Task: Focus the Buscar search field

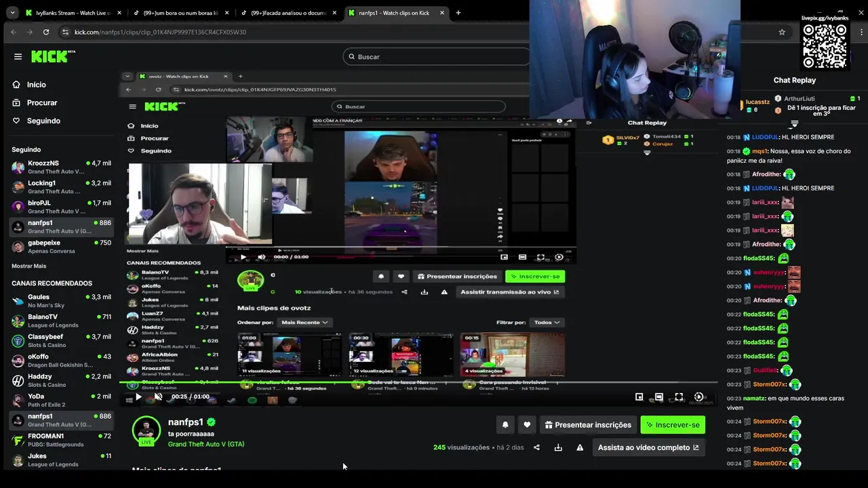Action: [x=437, y=57]
